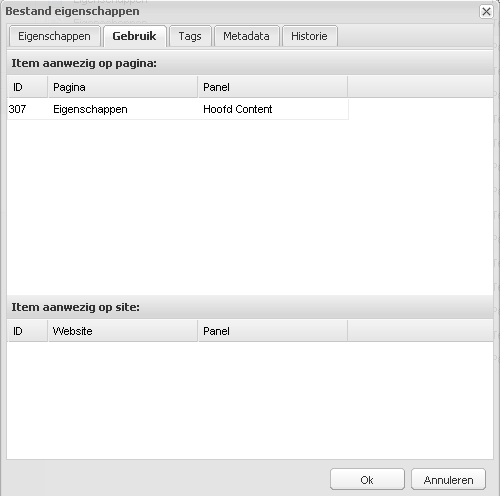
Task: Click Panel header in page table
Action: (x=273, y=87)
